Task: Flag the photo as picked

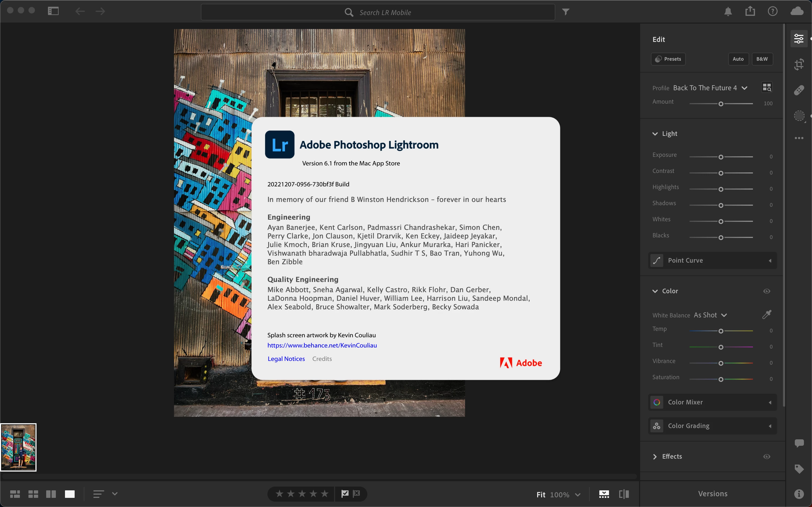Action: coord(345,494)
